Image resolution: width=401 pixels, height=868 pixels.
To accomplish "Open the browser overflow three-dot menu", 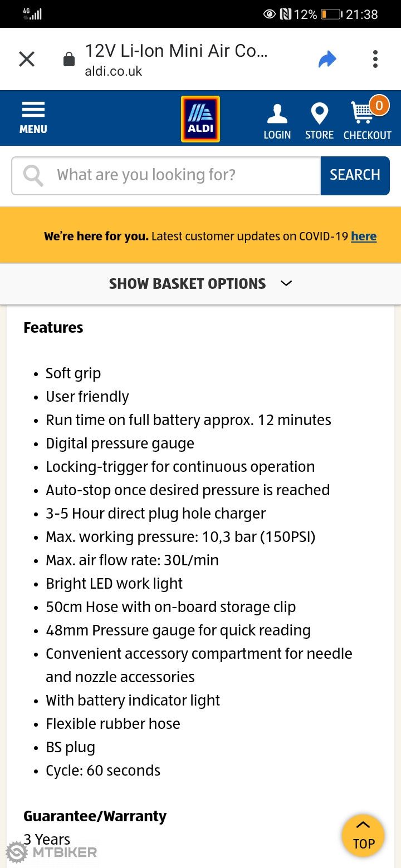I will click(375, 58).
